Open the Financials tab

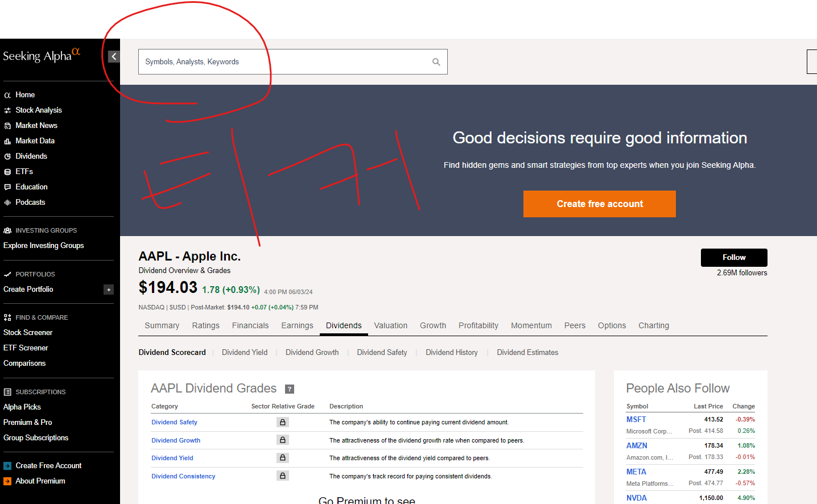coord(250,325)
